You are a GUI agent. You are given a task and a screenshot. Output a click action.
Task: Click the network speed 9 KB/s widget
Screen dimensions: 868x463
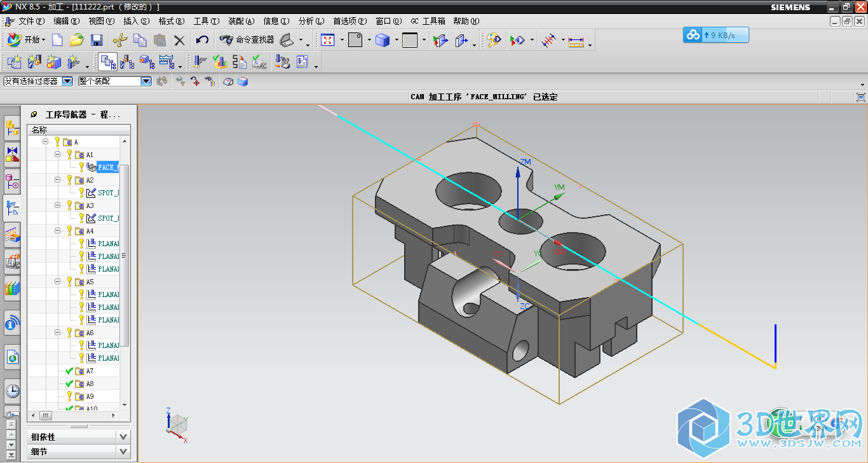(x=716, y=35)
